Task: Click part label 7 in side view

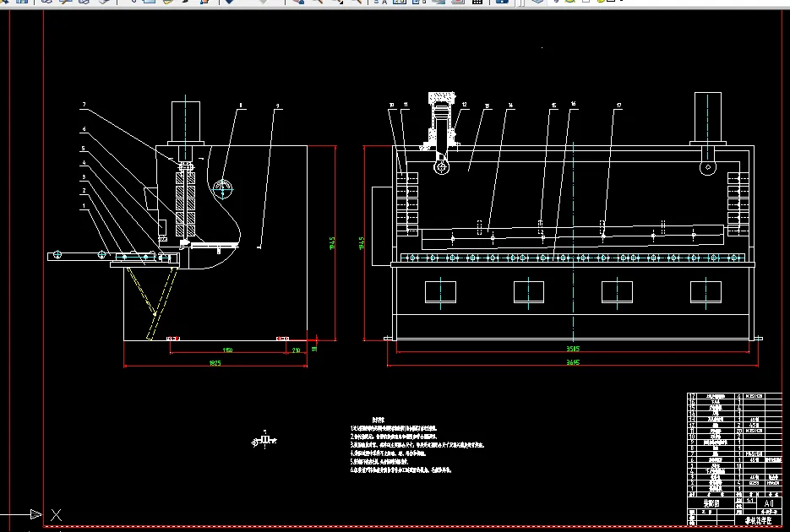Action: pyautogui.click(x=84, y=105)
